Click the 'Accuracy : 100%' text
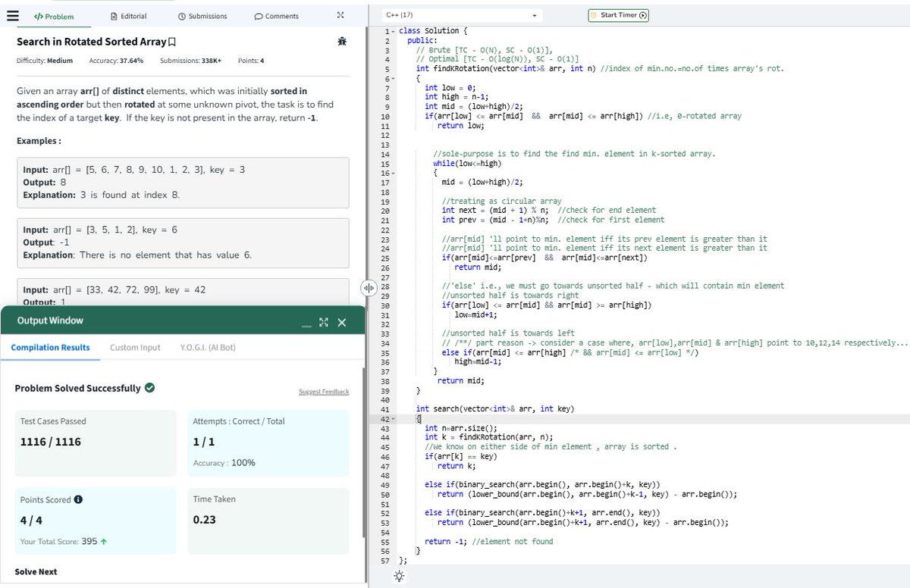Screen dimensions: 910x588 click(x=224, y=463)
